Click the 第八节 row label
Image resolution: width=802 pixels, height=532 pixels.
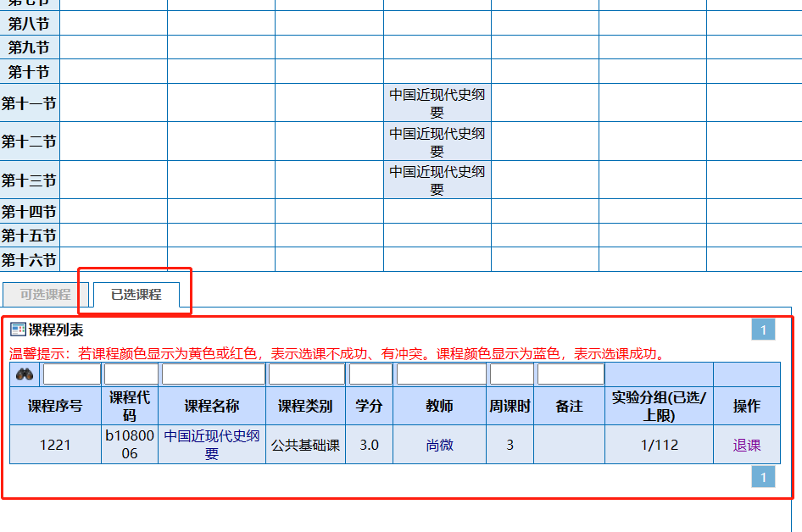tap(29, 24)
